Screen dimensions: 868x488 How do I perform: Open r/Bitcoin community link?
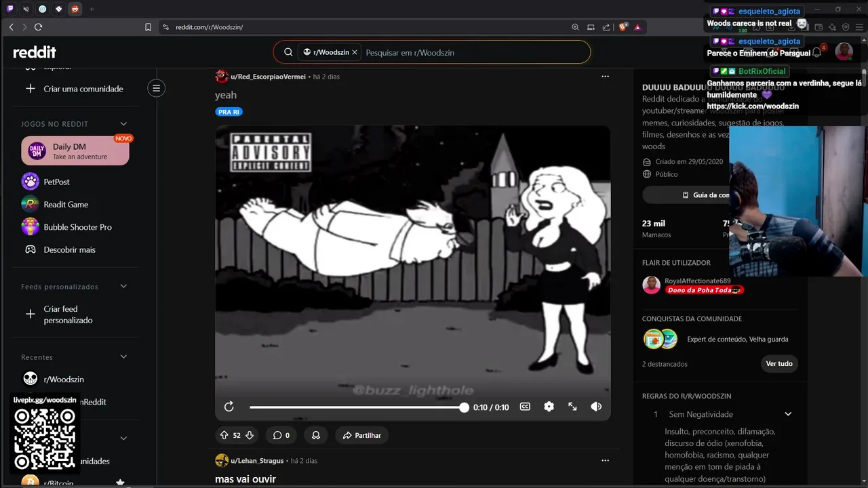pyautogui.click(x=58, y=483)
